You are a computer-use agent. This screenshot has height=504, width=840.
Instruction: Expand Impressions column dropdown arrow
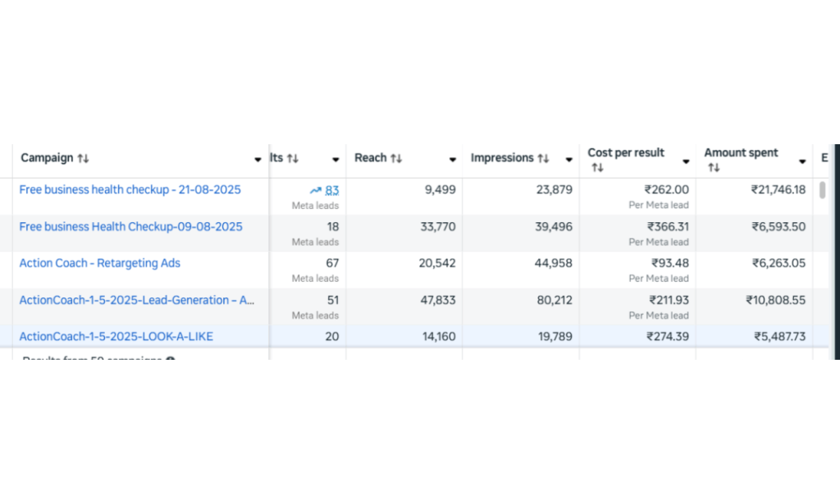point(568,160)
